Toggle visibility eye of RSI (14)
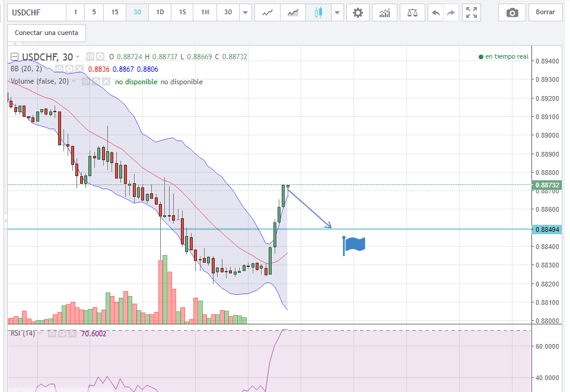Viewport: 570px width, 392px height. point(52,333)
